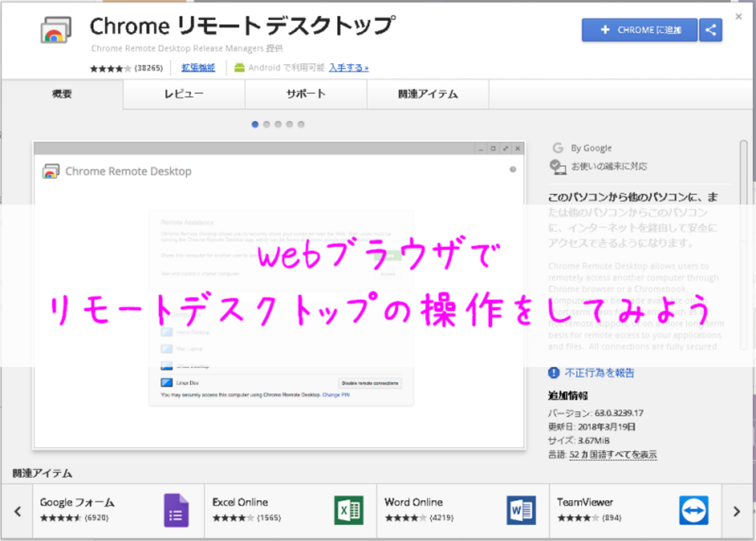Open the Google フォーム related item title
Image resolution: width=756 pixels, height=541 pixels.
tap(77, 503)
